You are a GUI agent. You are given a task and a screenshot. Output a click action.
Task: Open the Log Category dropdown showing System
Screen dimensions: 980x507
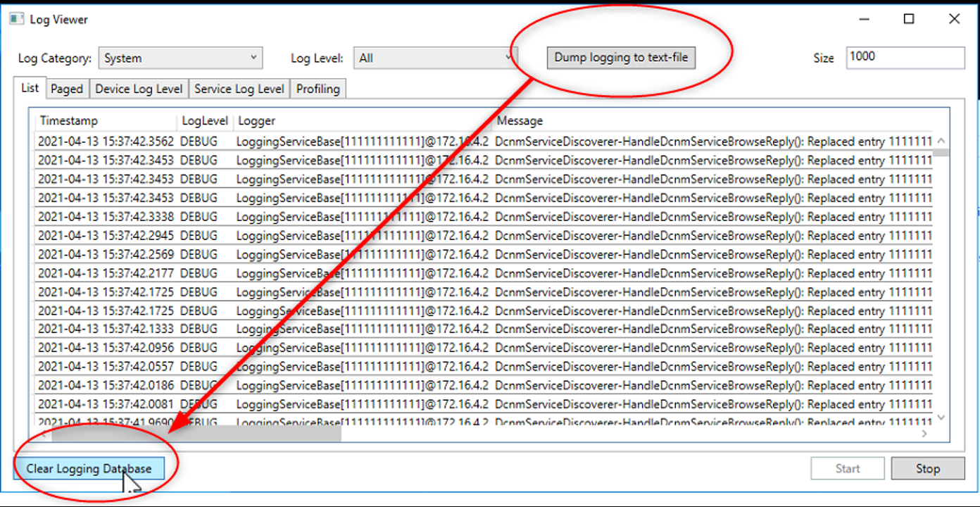181,58
